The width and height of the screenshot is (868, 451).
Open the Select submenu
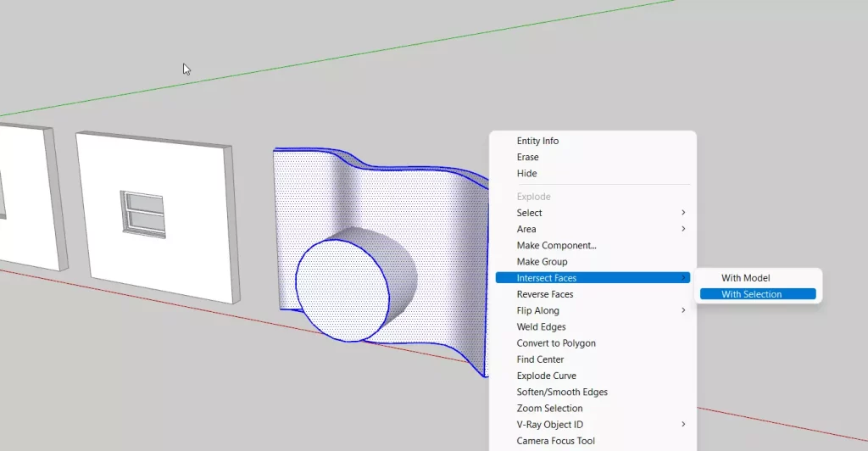(x=593, y=213)
